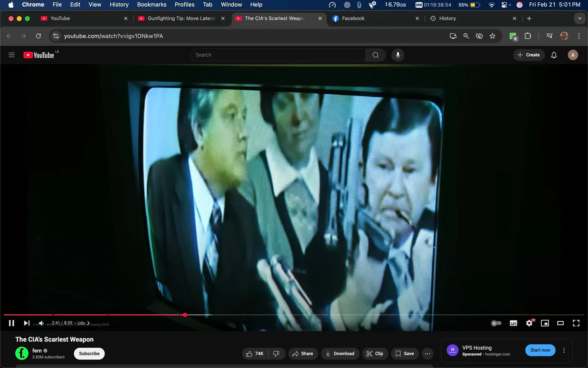Viewport: 588px width, 368px height.
Task: Create a clip with the scissors icon
Action: (x=375, y=353)
